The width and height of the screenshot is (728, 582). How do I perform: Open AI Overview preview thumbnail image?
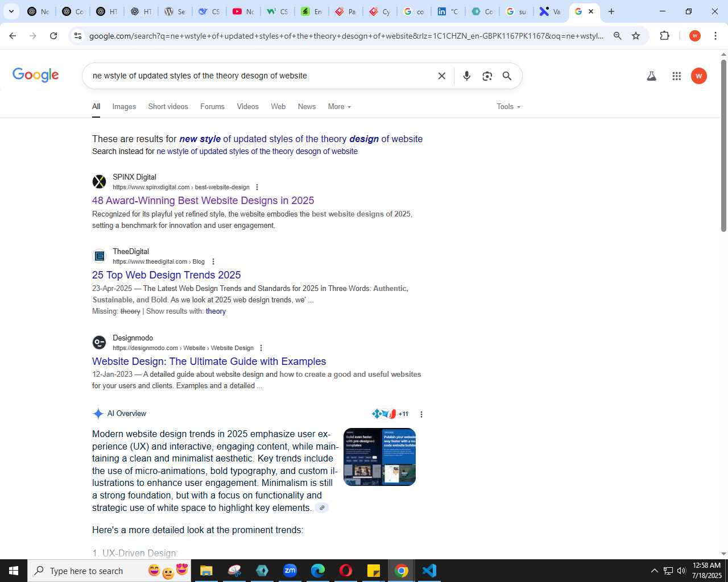379,457
